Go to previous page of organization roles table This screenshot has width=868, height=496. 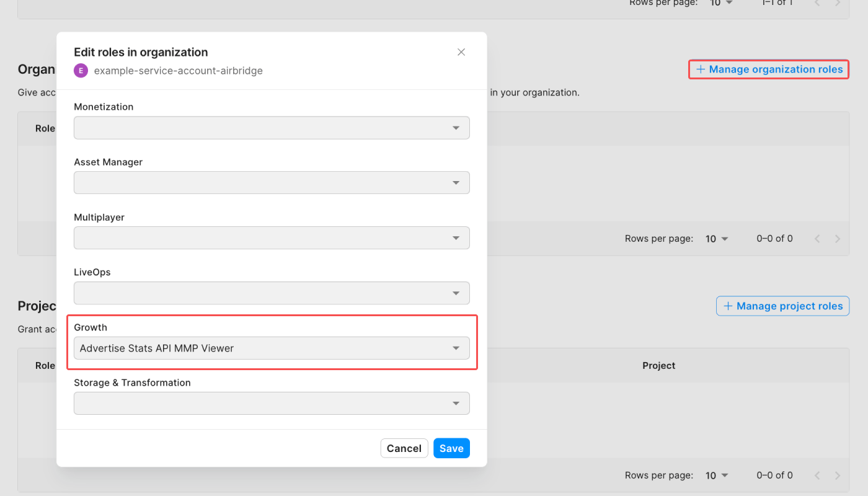[817, 239]
